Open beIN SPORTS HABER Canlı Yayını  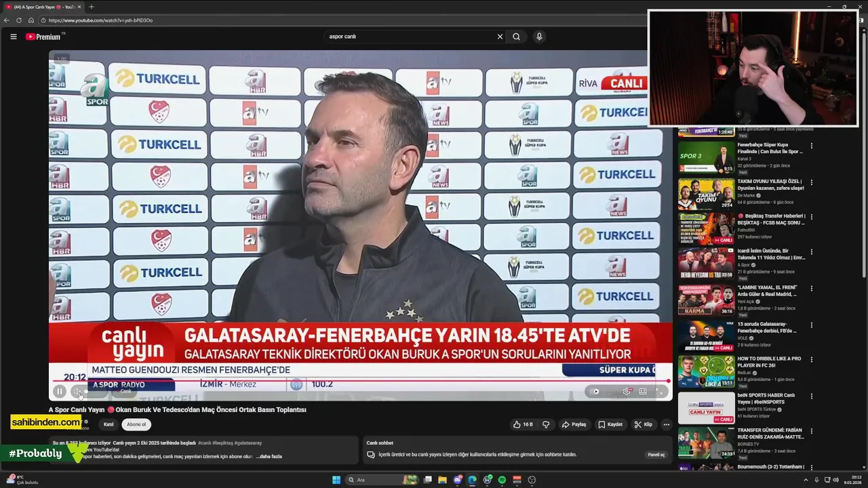[766, 399]
